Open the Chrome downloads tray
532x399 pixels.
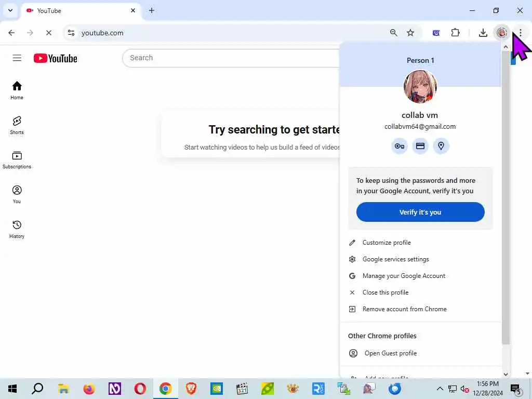click(x=483, y=33)
